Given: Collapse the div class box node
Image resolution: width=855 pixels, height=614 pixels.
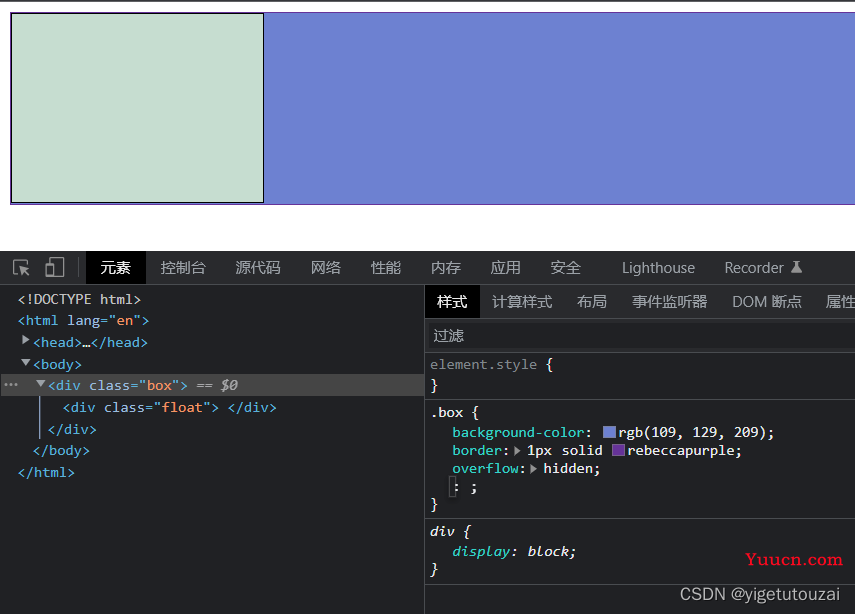Looking at the screenshot, I should 40,384.
